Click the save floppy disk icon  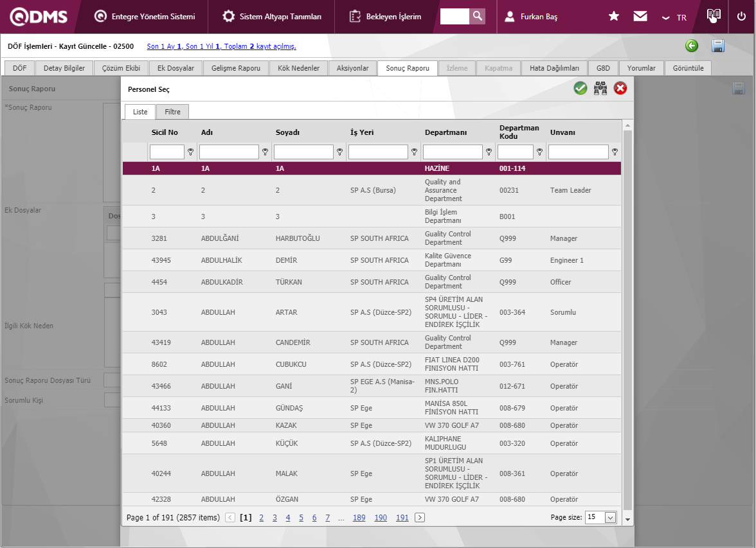click(718, 46)
